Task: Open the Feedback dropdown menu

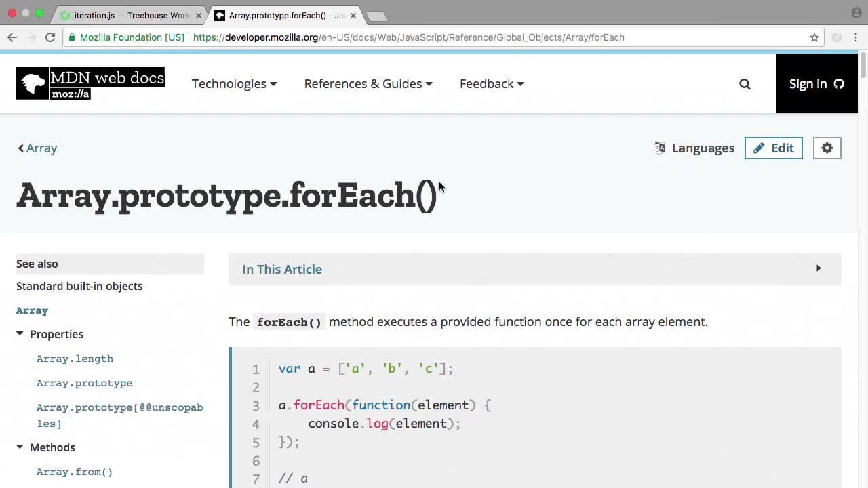Action: pyautogui.click(x=492, y=84)
